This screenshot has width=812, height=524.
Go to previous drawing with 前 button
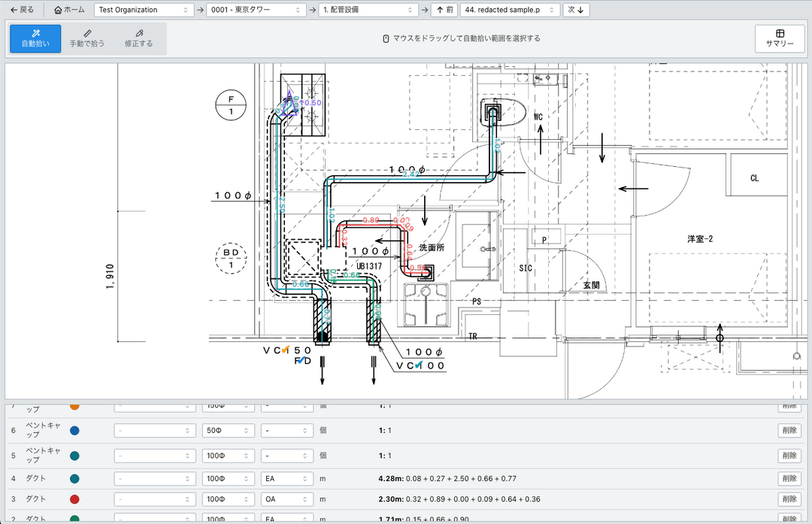(444, 10)
